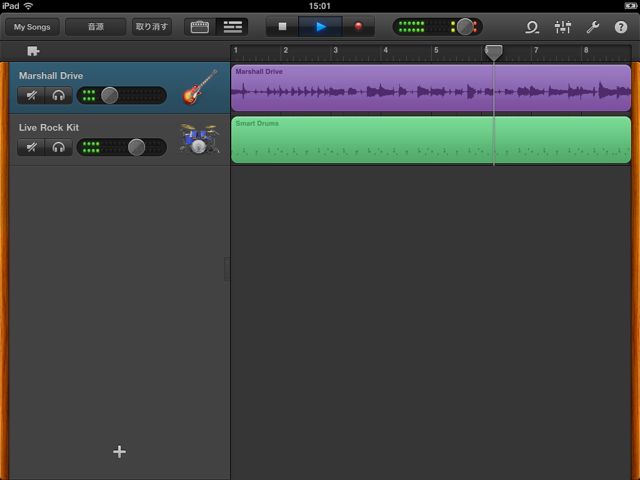This screenshot has height=480, width=640.
Task: Mute the Live Rock Kit track
Action: click(x=31, y=147)
